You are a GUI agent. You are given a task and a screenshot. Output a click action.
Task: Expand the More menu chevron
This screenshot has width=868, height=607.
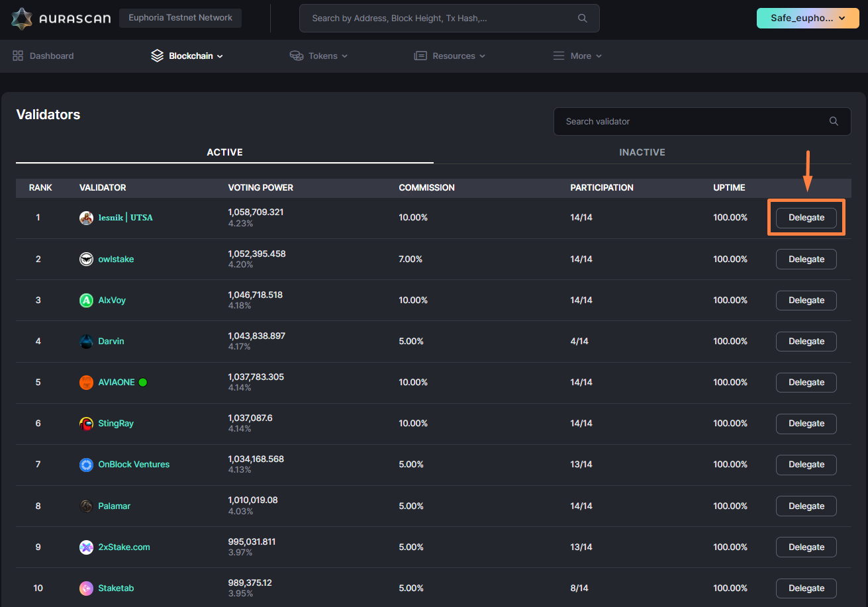coord(599,56)
